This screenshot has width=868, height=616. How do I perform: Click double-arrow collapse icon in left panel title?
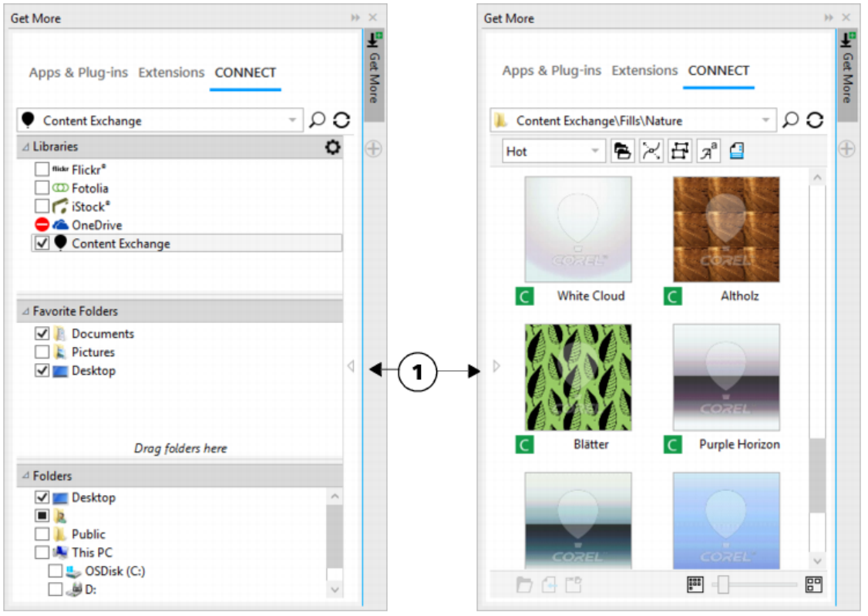coord(355,18)
